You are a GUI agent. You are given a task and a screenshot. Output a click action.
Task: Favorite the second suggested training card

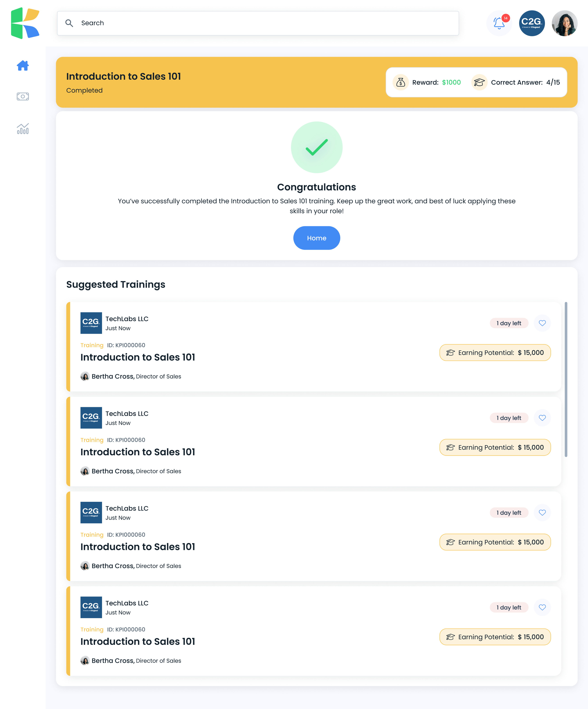pyautogui.click(x=542, y=418)
